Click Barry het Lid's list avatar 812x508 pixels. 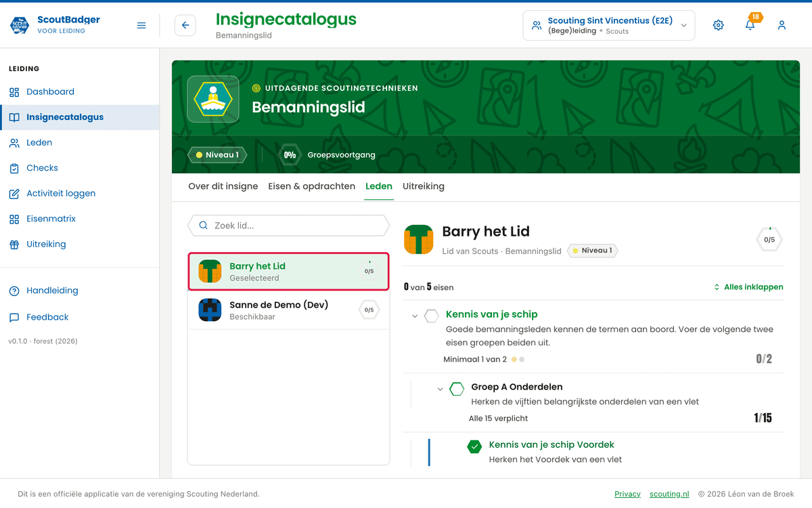tap(210, 272)
